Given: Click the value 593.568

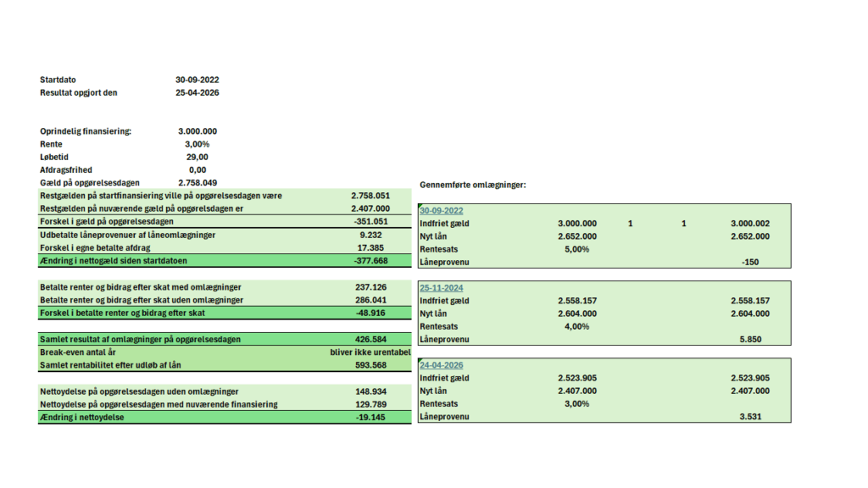Looking at the screenshot, I should [370, 365].
